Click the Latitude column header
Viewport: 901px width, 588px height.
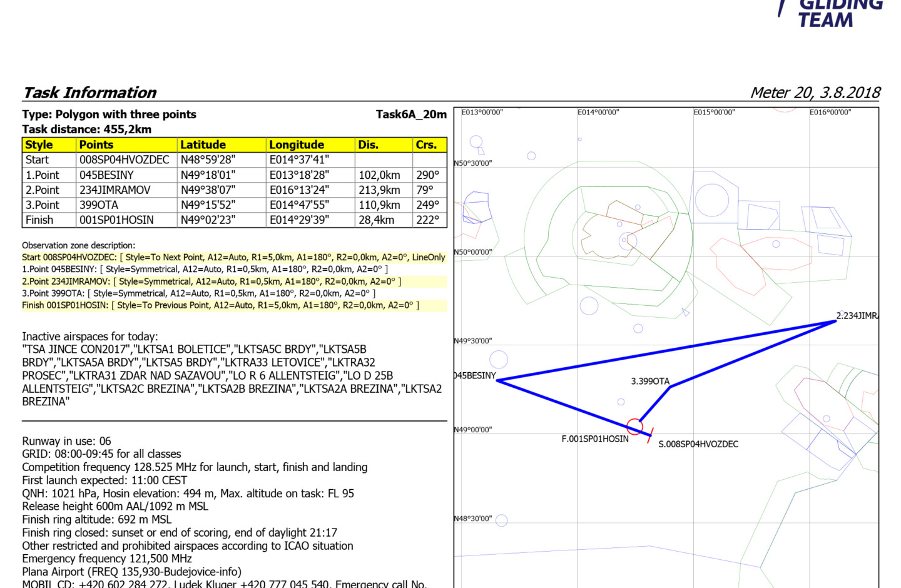pos(203,144)
